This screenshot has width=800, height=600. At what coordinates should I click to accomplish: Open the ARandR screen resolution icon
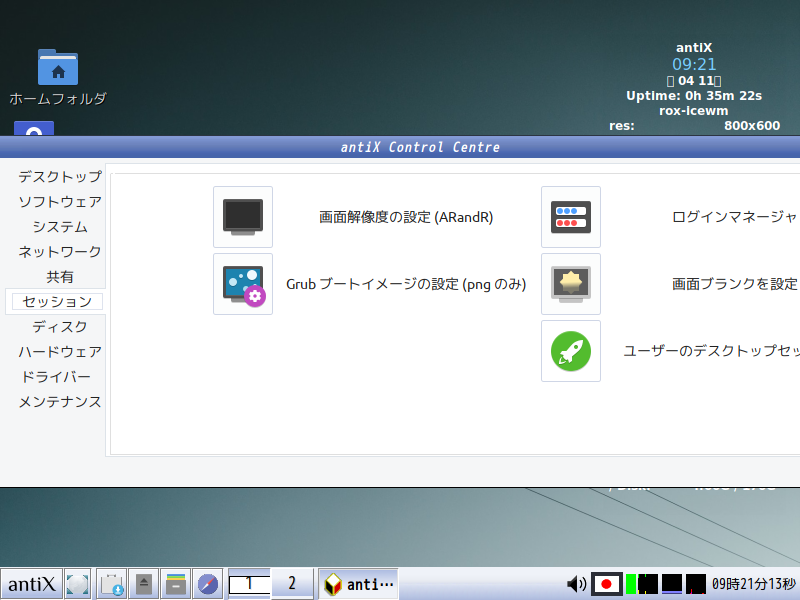click(x=243, y=217)
